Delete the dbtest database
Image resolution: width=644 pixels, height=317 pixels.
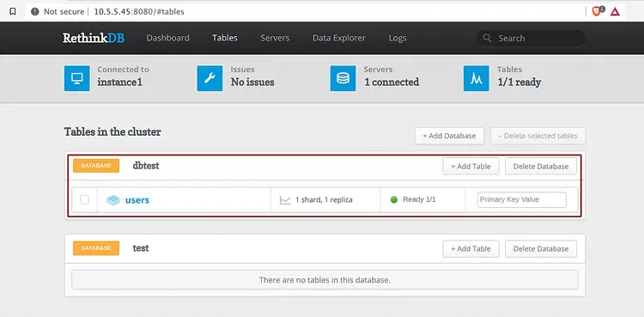(541, 166)
